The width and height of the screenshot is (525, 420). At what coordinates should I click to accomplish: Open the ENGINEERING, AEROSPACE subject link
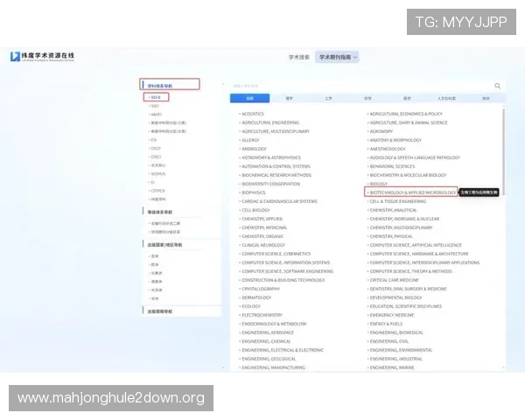pos(269,332)
